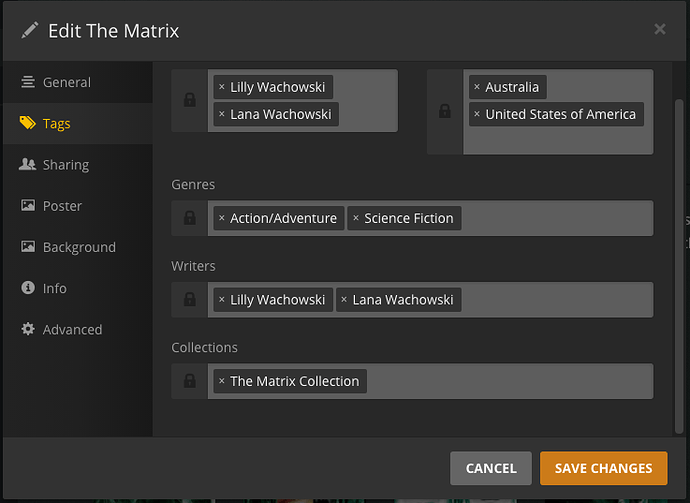Show the Info section
This screenshot has width=690, height=503.
click(78, 288)
